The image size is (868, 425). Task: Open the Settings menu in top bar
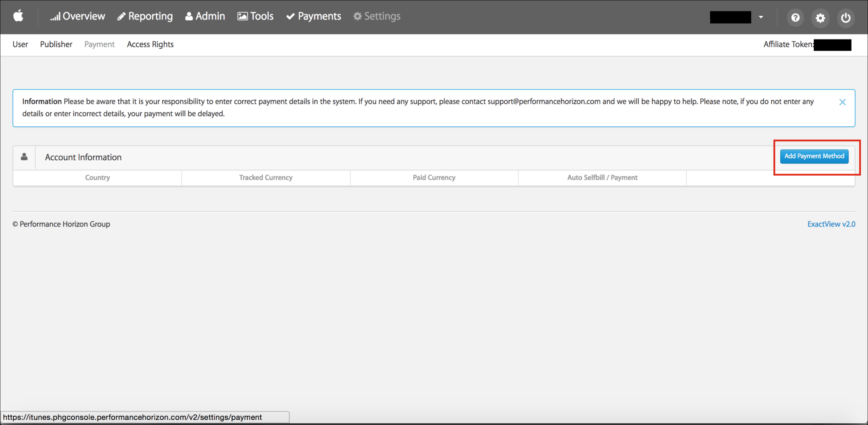point(377,16)
